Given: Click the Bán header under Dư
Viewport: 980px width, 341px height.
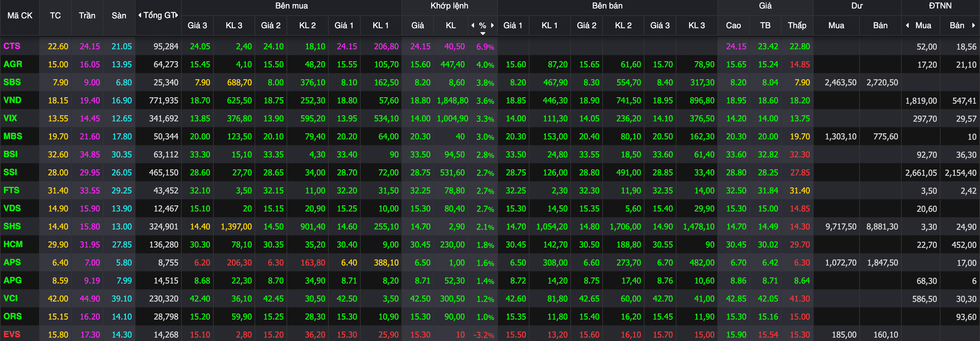Looking at the screenshot, I should [880, 25].
